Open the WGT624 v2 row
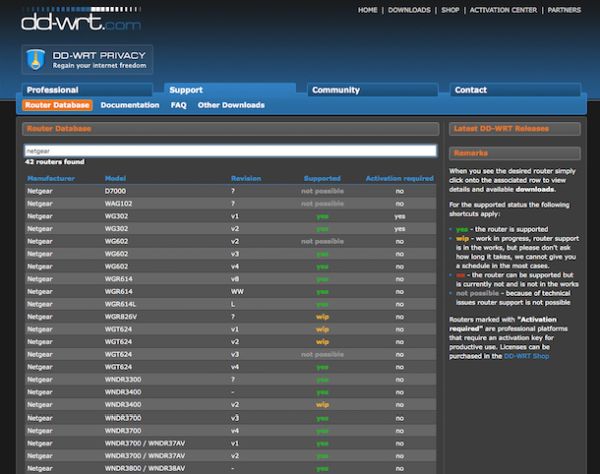Image resolution: width=600 pixels, height=474 pixels. [230, 342]
